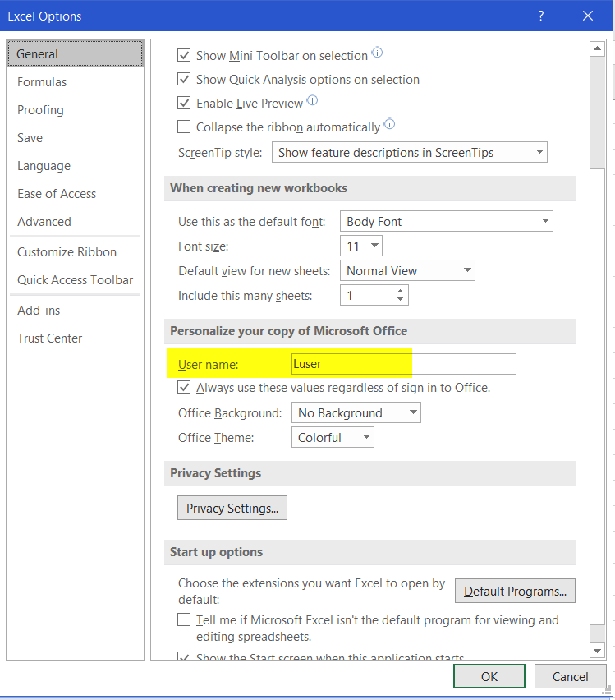This screenshot has height=700, width=615.
Task: Increase the number of sheets with up arrow
Action: tap(401, 291)
